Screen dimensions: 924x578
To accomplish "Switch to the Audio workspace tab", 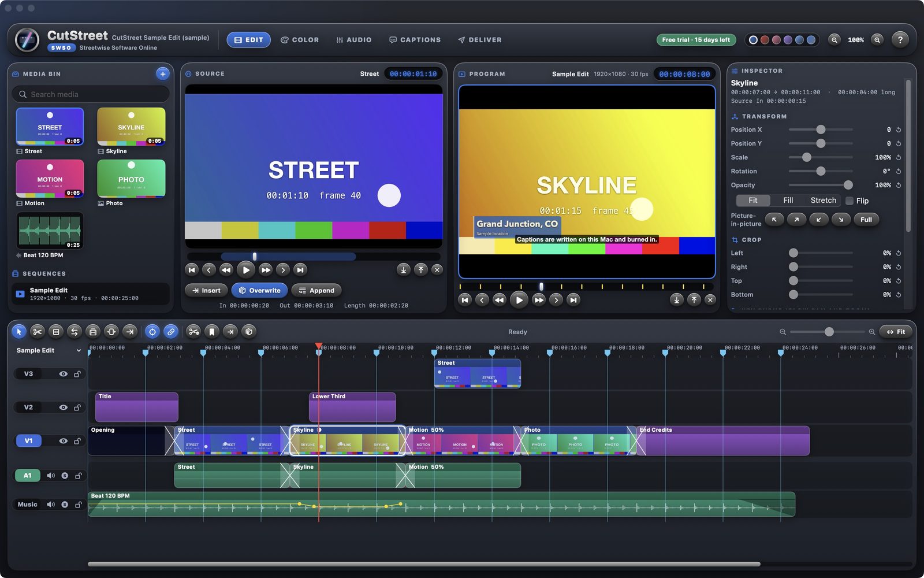I will pyautogui.click(x=354, y=40).
